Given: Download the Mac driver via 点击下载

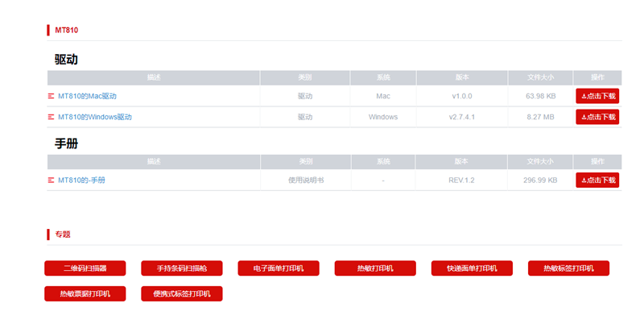Looking at the screenshot, I should [597, 96].
